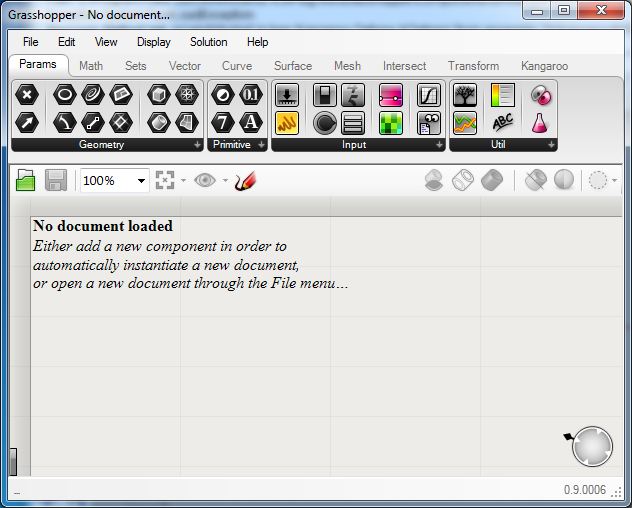Open a file with green folder icon
Screen dimensions: 632x508
(25, 180)
